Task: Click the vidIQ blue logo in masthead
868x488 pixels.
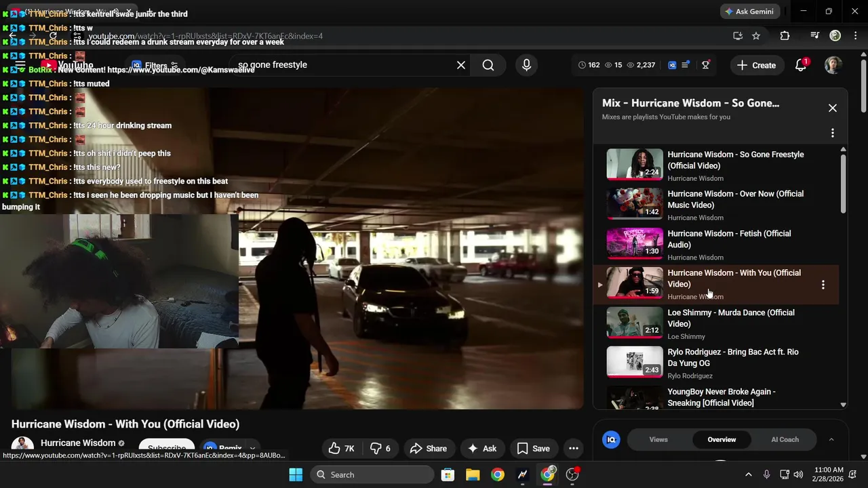Action: pyautogui.click(x=672, y=65)
